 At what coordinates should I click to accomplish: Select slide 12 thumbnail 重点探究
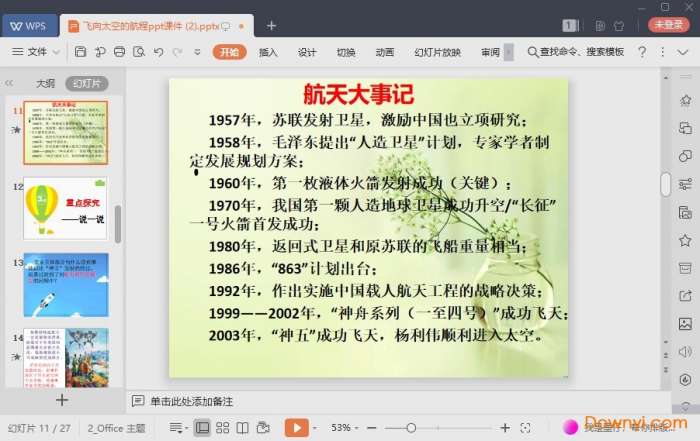point(66,208)
